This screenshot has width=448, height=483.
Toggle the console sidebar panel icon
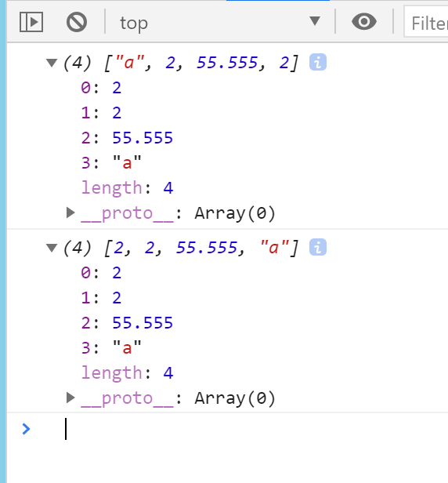[31, 22]
